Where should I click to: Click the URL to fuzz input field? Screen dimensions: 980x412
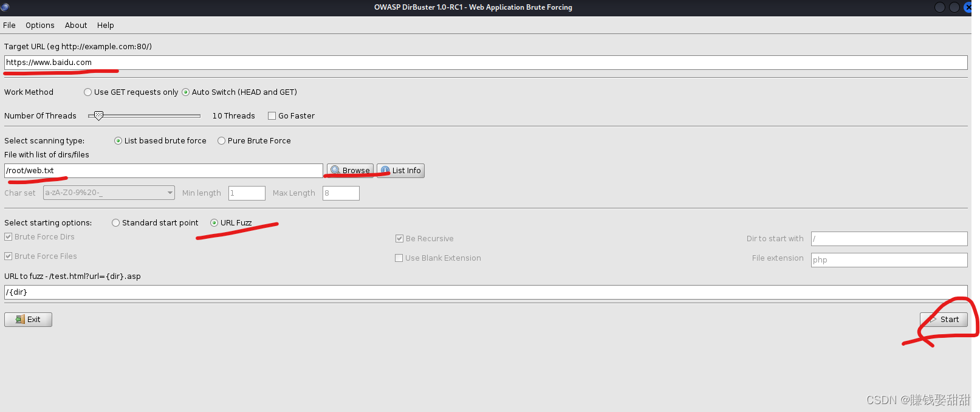pyautogui.click(x=485, y=292)
